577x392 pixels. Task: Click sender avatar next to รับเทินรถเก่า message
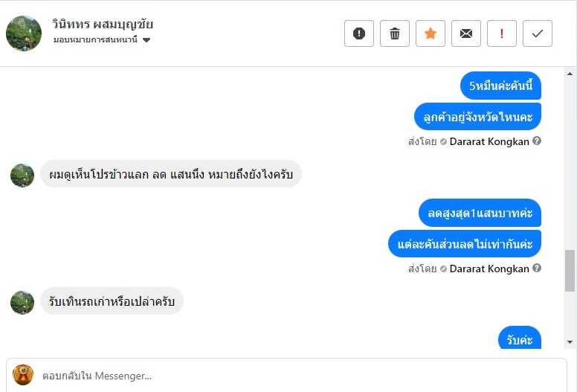point(22,302)
